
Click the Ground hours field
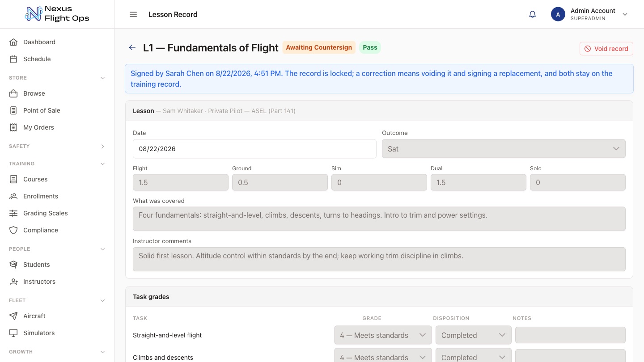point(280,182)
